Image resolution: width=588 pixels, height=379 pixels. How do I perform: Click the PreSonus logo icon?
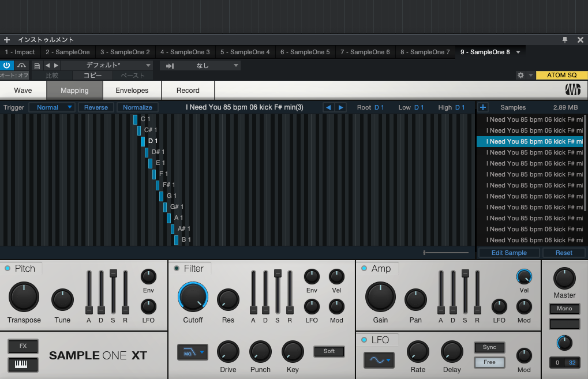pyautogui.click(x=572, y=90)
